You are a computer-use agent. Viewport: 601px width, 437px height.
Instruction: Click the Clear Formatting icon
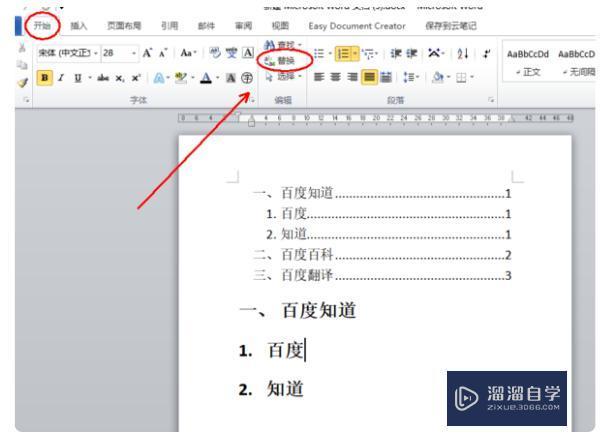pos(215,53)
